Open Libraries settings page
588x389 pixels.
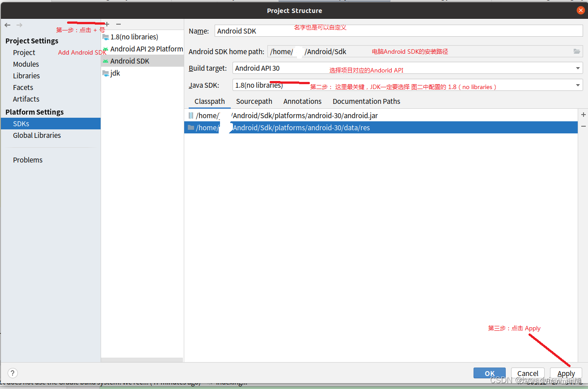click(26, 76)
